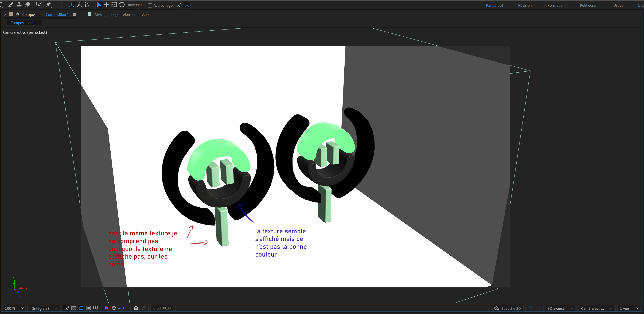Select the Eraser tool
Screen dimensions: 644x314
click(x=27, y=5)
